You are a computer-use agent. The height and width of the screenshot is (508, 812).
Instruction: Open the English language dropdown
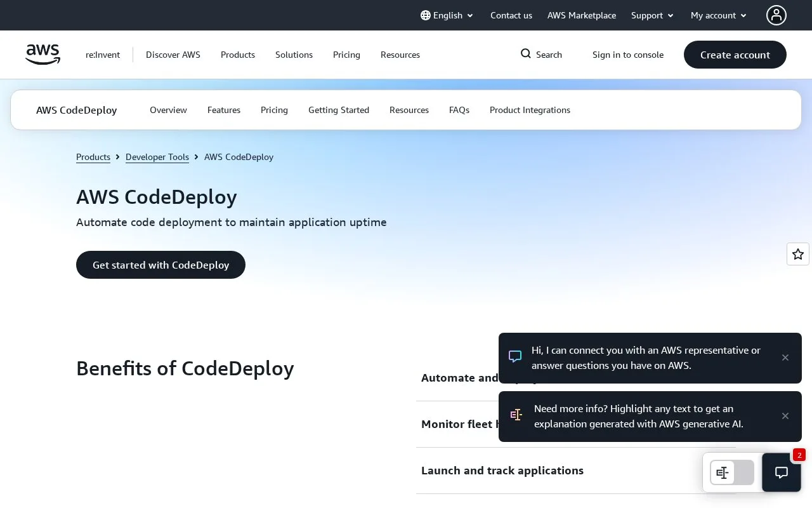point(447,15)
